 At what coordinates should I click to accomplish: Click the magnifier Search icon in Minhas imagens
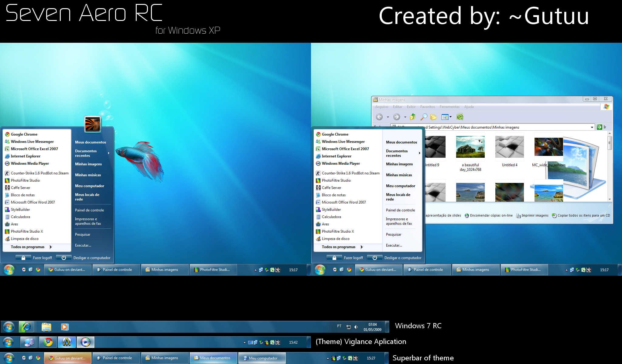coord(424,117)
